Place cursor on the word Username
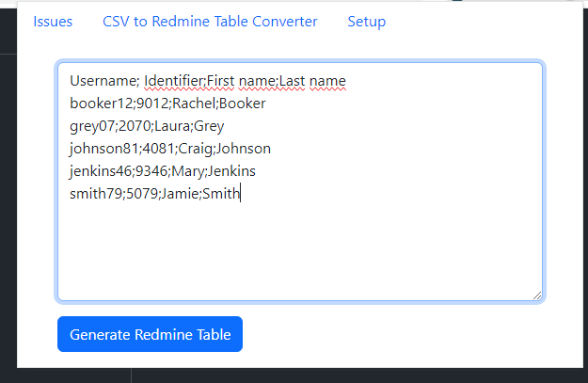588x383 pixels. (x=103, y=81)
